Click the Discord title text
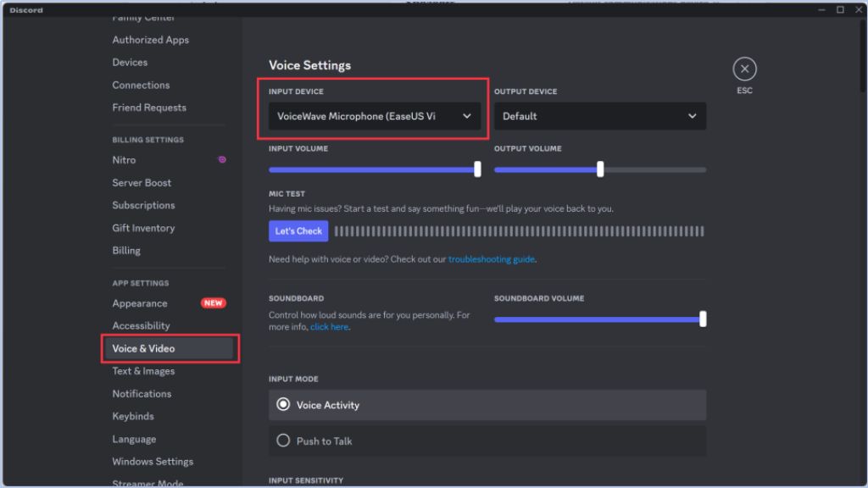Screen dimensions: 868x488 click(x=26, y=10)
